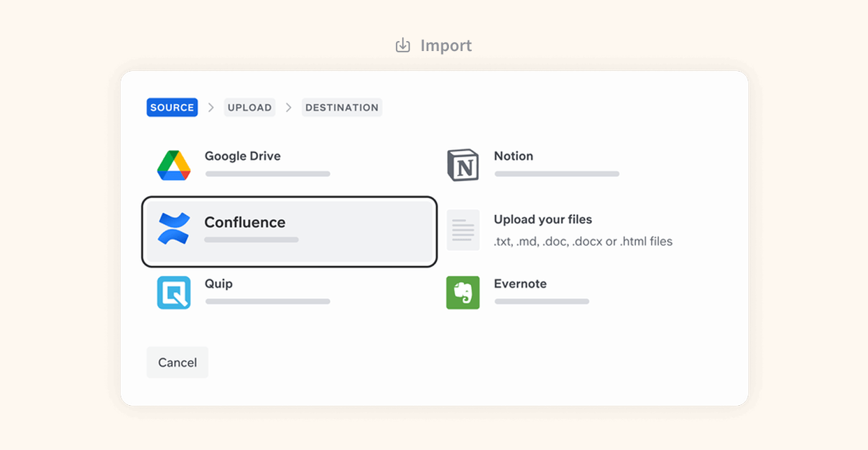Click the file document upload icon
868x450 pixels.
463,230
